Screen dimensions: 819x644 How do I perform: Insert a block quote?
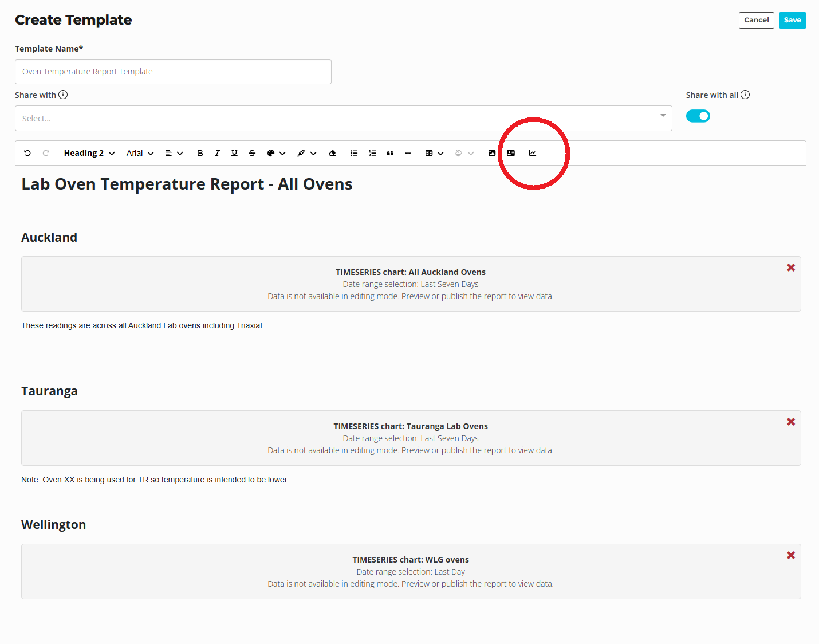click(x=390, y=153)
